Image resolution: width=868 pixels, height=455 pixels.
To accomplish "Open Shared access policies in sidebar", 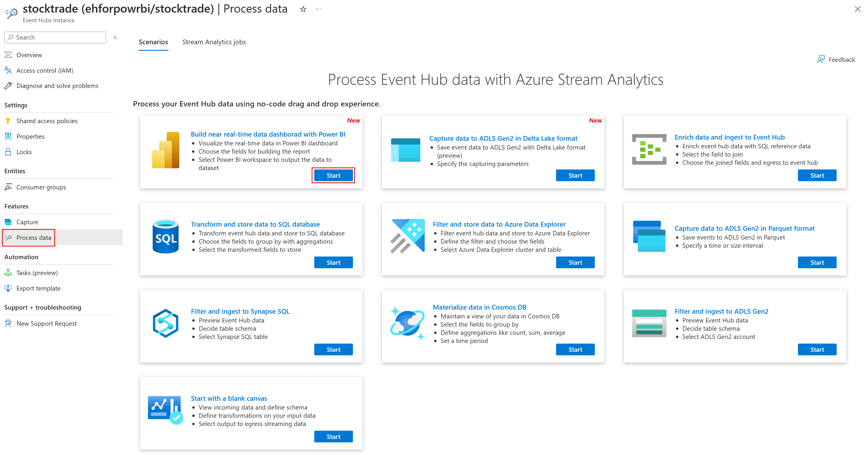I will [x=47, y=121].
